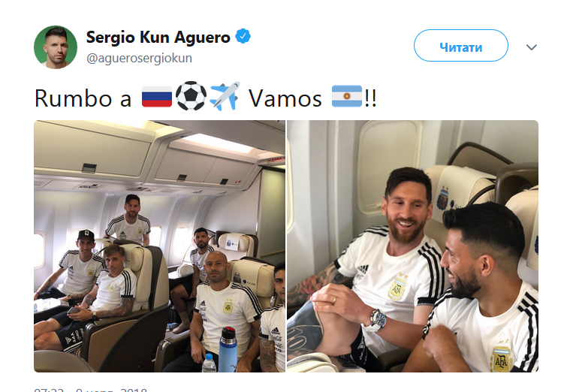Viewport: 564px width, 392px height.
Task: Follow the account with Читати button
Action: [461, 46]
